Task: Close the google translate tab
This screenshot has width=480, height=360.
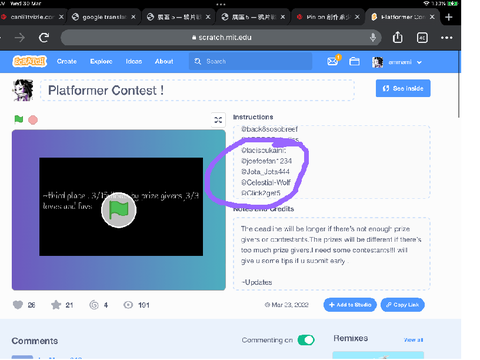Action: (133, 17)
